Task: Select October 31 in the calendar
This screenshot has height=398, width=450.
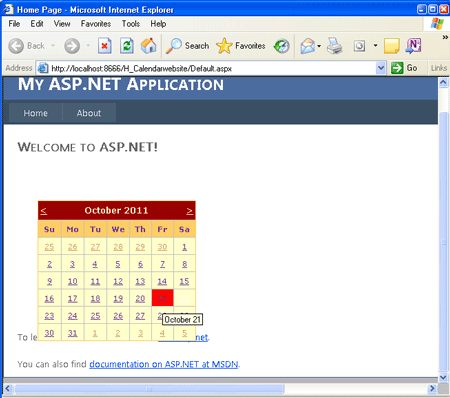Action: (72, 333)
